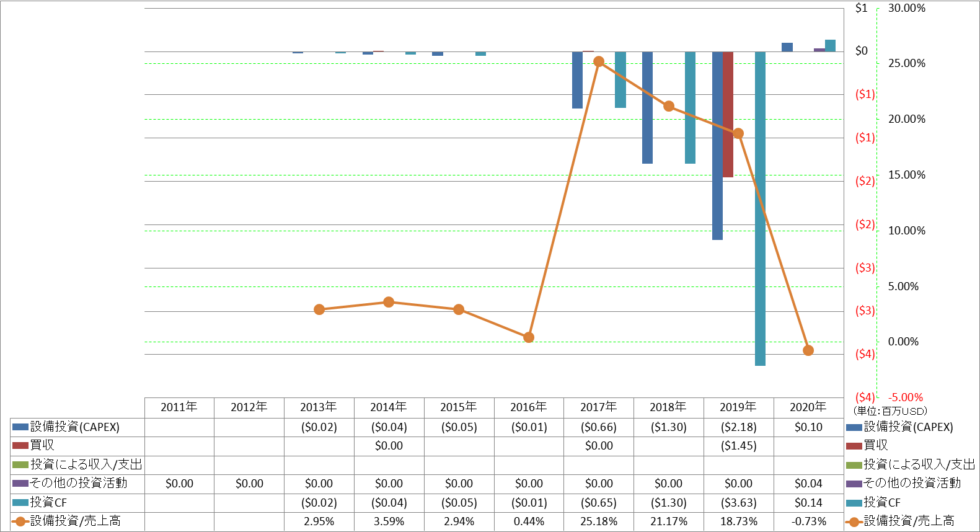Click the blue 設備投資(CAPEX) swatch in left legend
The width and height of the screenshot is (980, 532).
tap(20, 427)
